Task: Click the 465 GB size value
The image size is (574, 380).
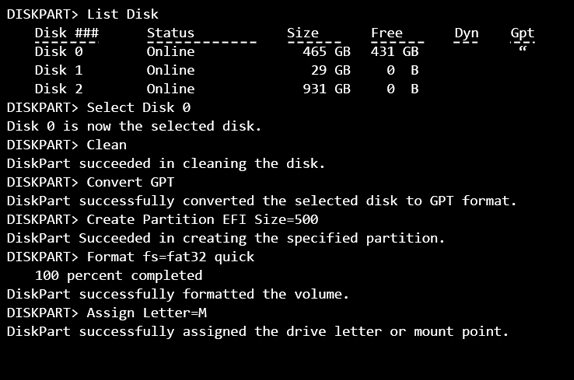Action: point(327,52)
